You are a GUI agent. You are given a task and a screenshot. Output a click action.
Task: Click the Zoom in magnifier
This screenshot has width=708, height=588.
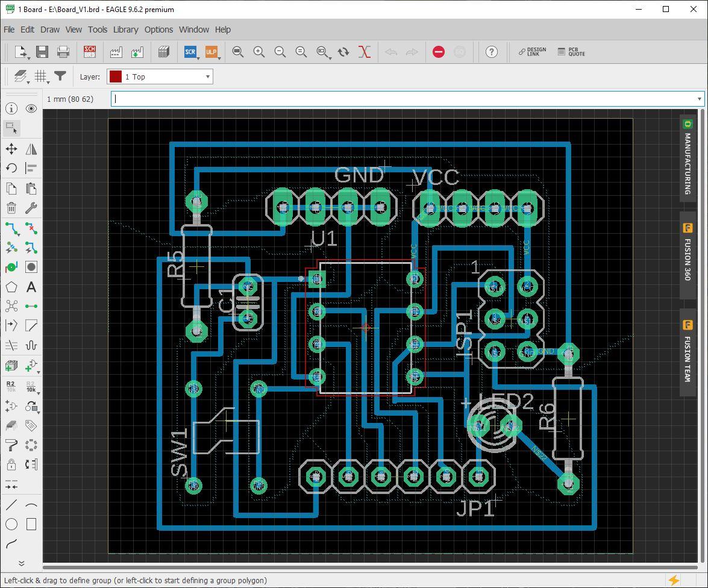pyautogui.click(x=258, y=52)
